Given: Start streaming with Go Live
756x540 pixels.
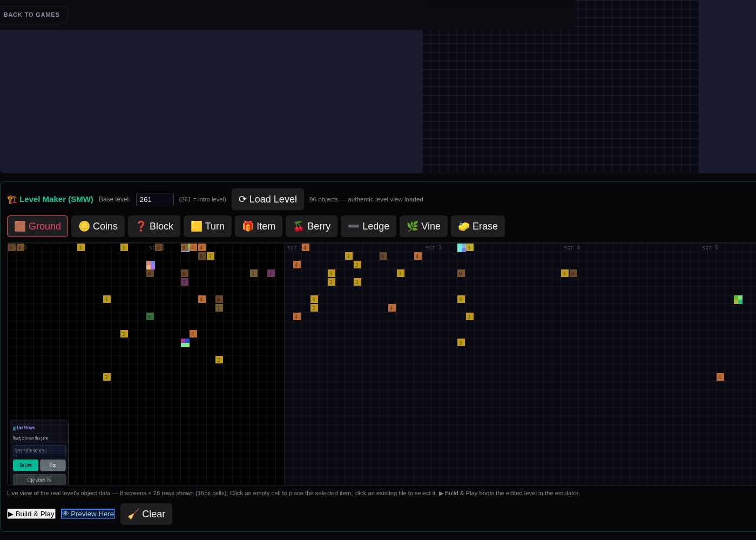Looking at the screenshot, I should click(x=25, y=465).
